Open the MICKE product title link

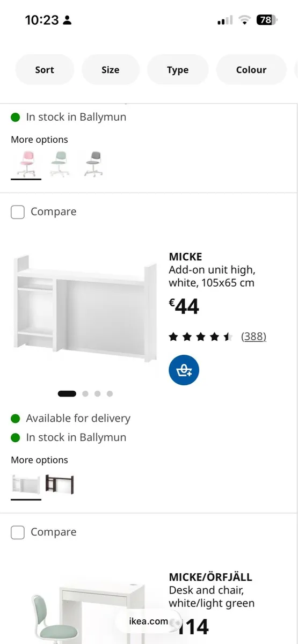pyautogui.click(x=185, y=257)
